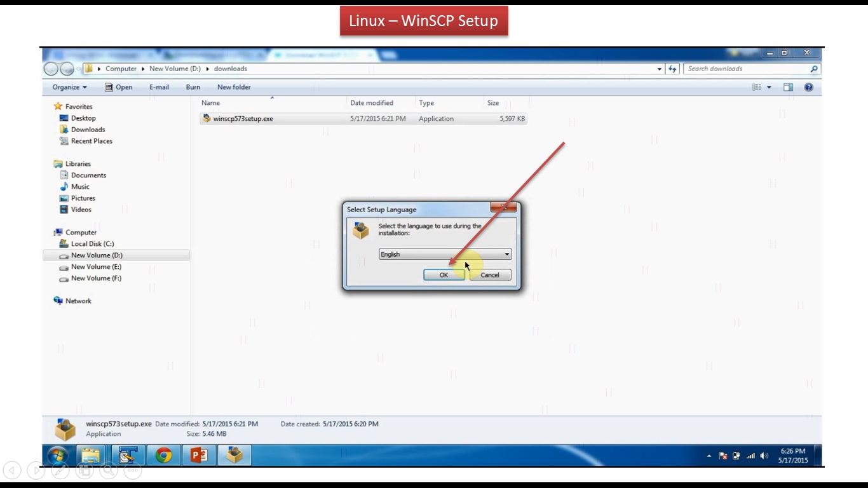Image resolution: width=868 pixels, height=488 pixels.
Task: Click winscp573setup.exe icon in details pane
Action: click(65, 429)
